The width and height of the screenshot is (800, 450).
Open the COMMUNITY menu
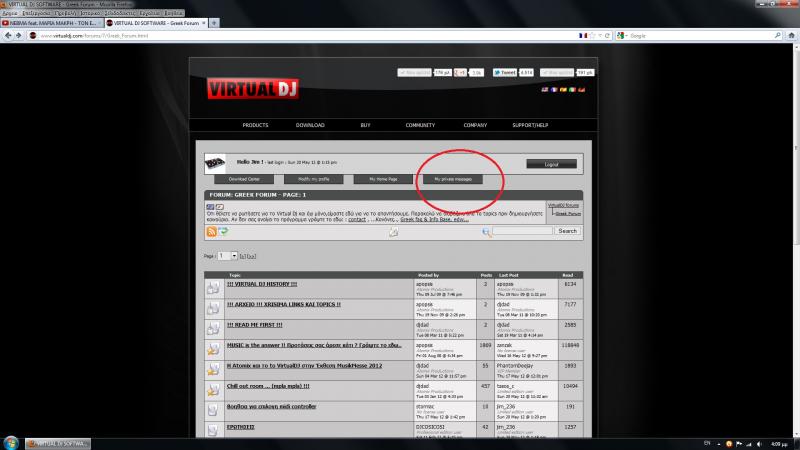tap(420, 125)
